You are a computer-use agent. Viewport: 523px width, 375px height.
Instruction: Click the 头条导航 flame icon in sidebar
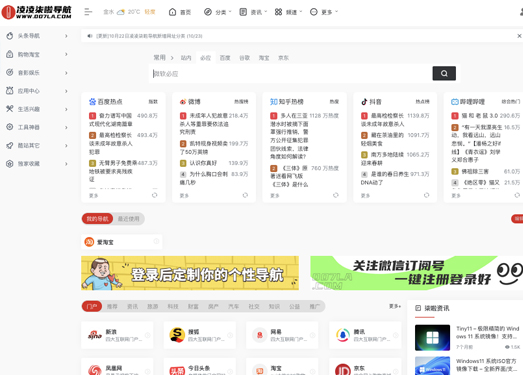10,36
